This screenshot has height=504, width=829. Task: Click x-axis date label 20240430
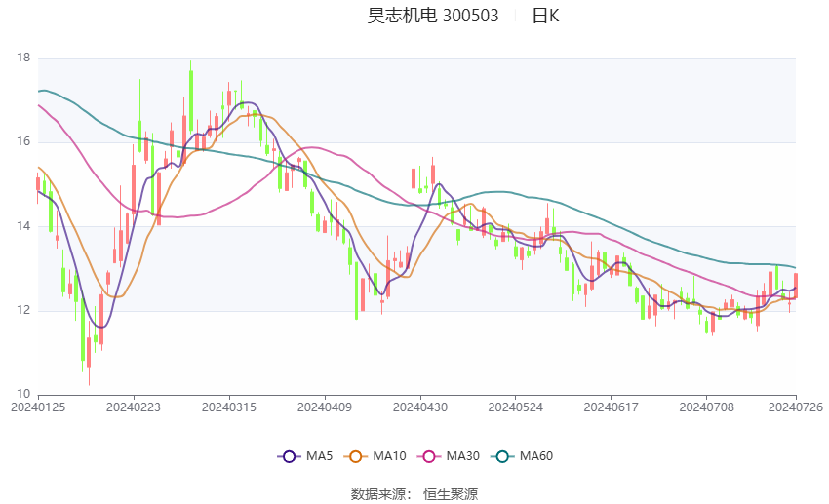(x=420, y=407)
